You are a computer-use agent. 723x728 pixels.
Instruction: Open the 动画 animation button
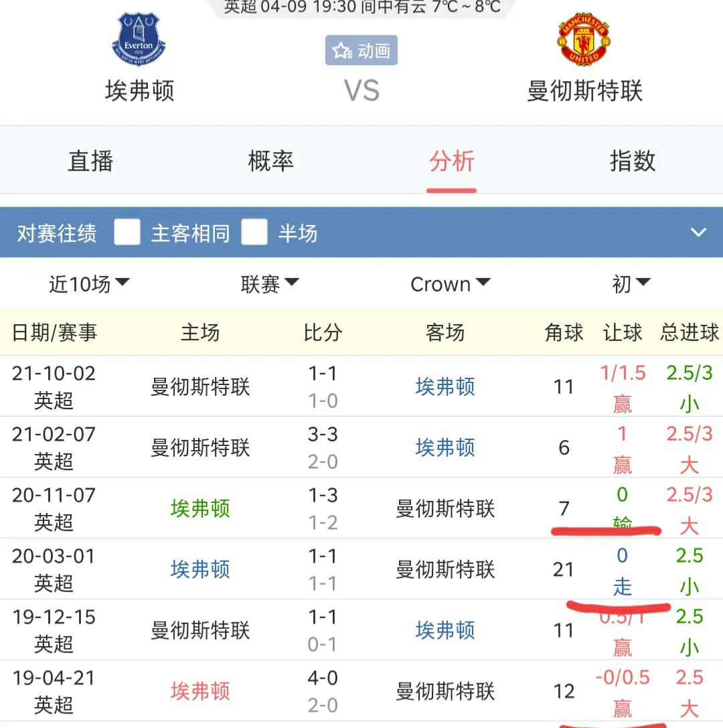(361, 50)
